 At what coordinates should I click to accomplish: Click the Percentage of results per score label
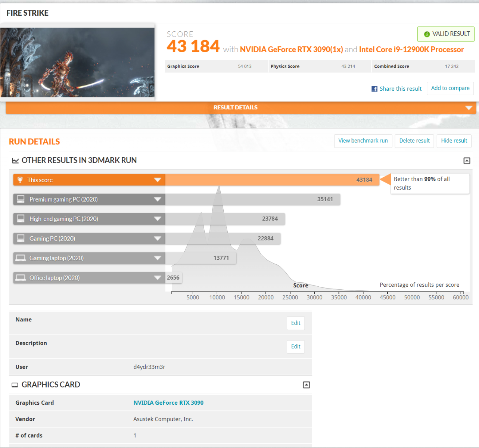pos(420,285)
